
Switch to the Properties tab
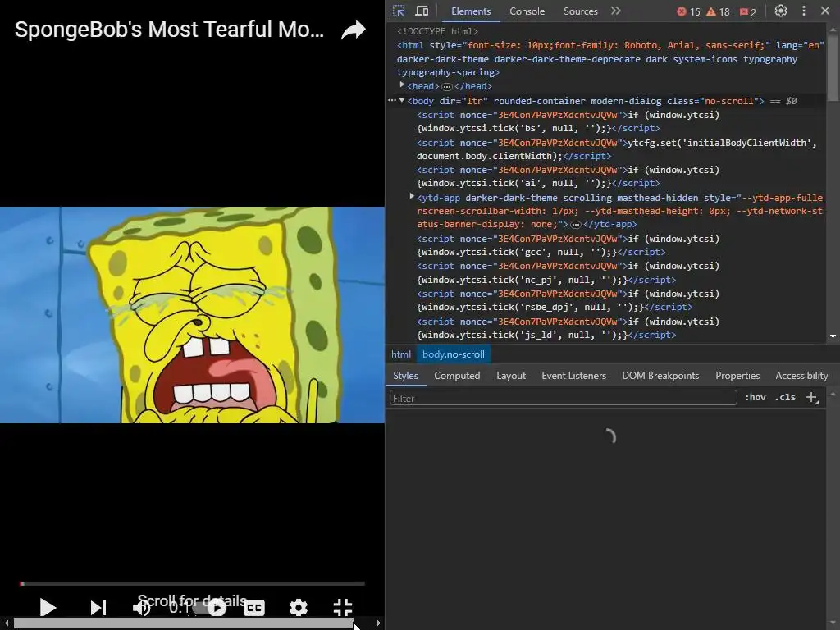[x=737, y=376]
